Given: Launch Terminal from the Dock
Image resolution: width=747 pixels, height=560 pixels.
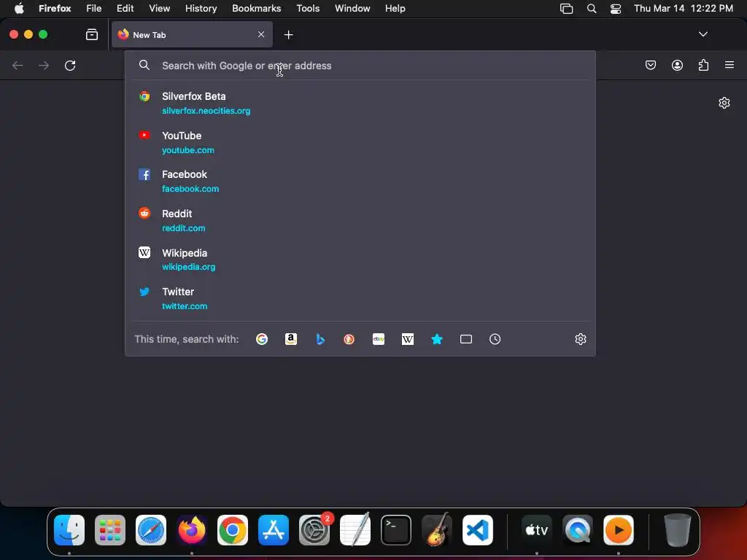Looking at the screenshot, I should pos(396,530).
